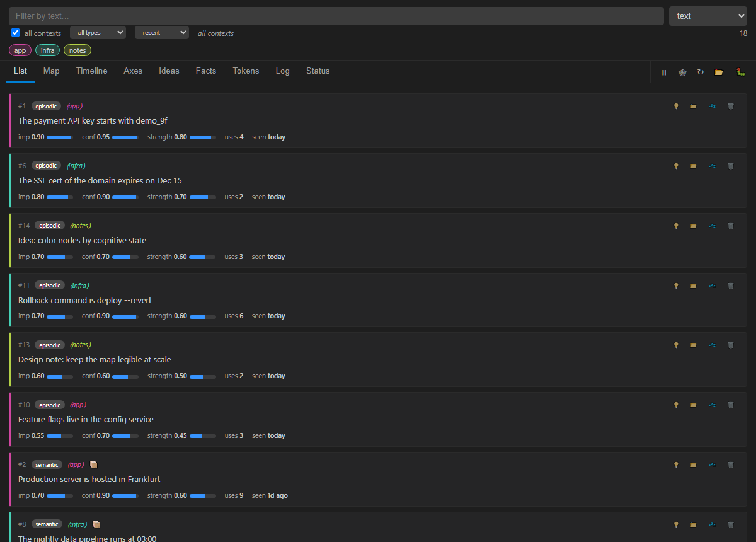Image resolution: width=756 pixels, height=542 pixels.
Task: Pin the Design note memory
Action: tap(676, 345)
